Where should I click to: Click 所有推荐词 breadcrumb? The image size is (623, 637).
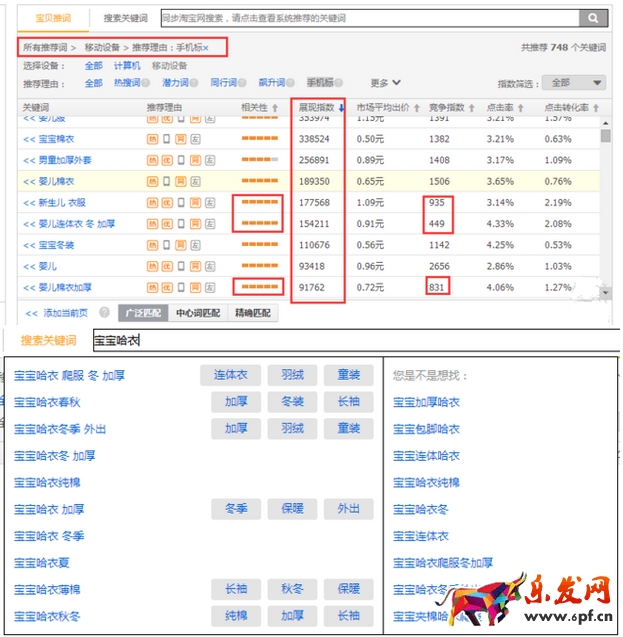pos(45,48)
